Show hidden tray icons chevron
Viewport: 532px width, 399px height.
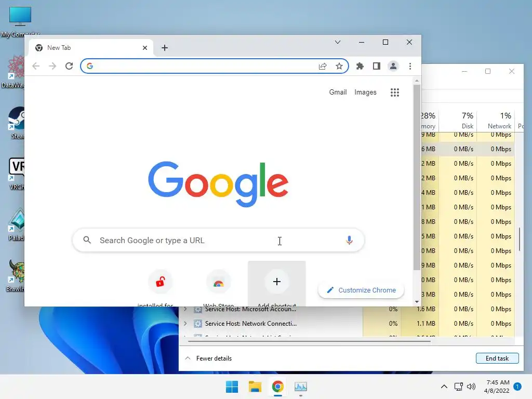click(444, 387)
